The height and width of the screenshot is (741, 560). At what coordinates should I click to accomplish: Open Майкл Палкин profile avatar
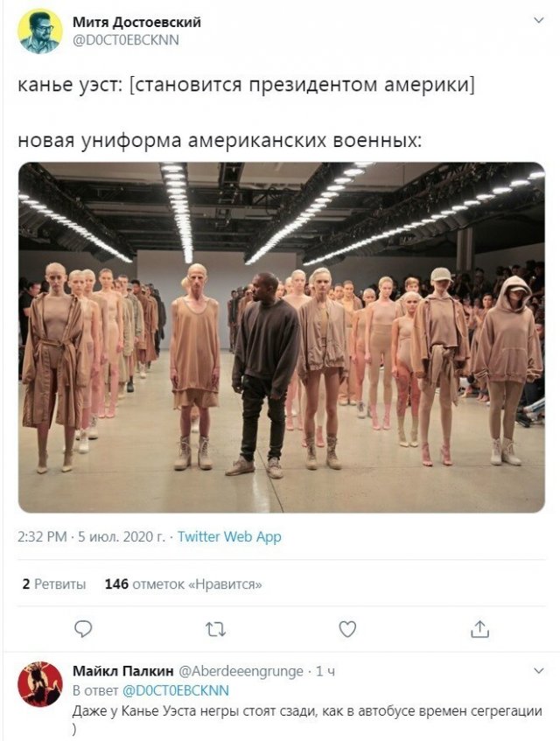[x=40, y=684]
